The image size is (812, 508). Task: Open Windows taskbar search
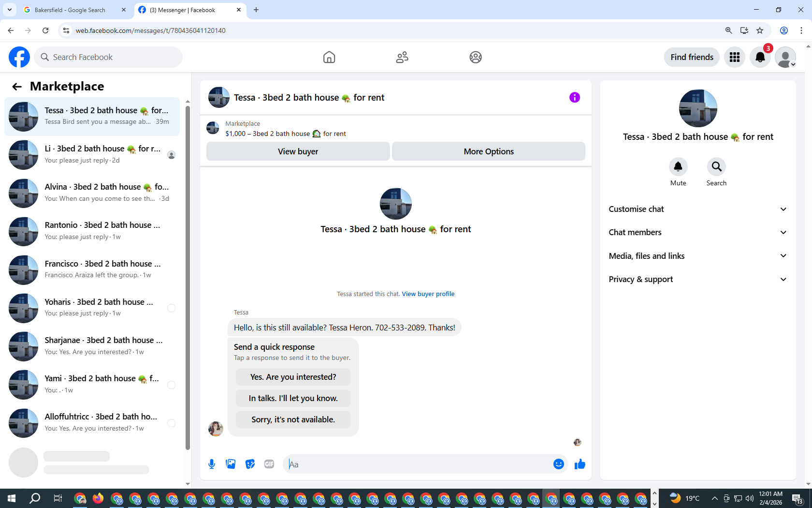pyautogui.click(x=35, y=498)
